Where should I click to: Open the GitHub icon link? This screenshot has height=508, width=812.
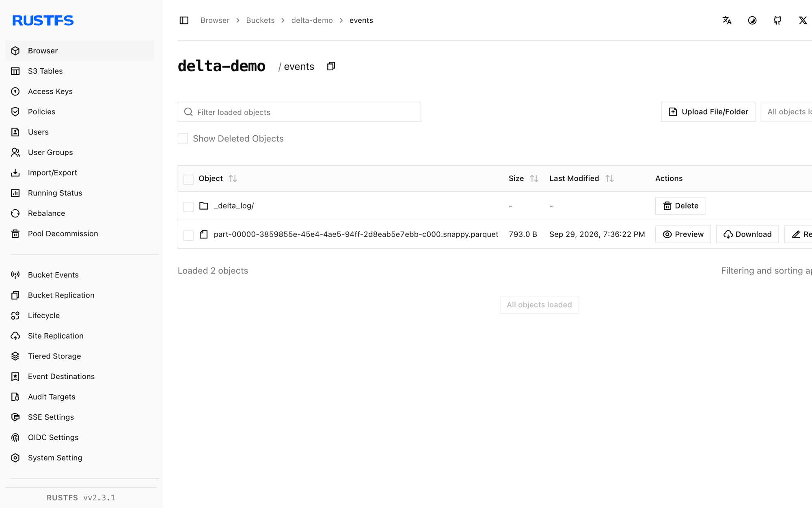coord(777,20)
